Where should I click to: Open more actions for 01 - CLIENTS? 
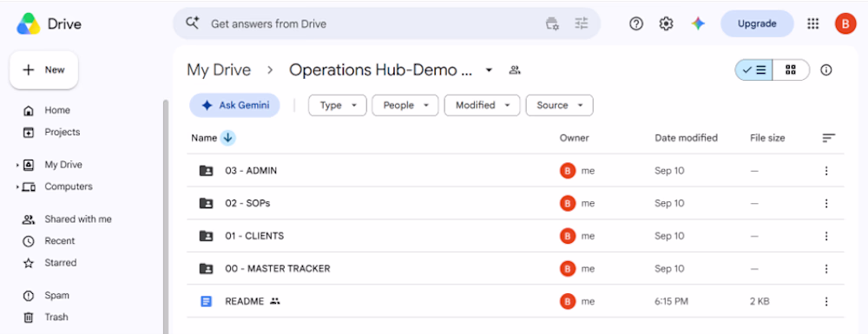click(826, 236)
